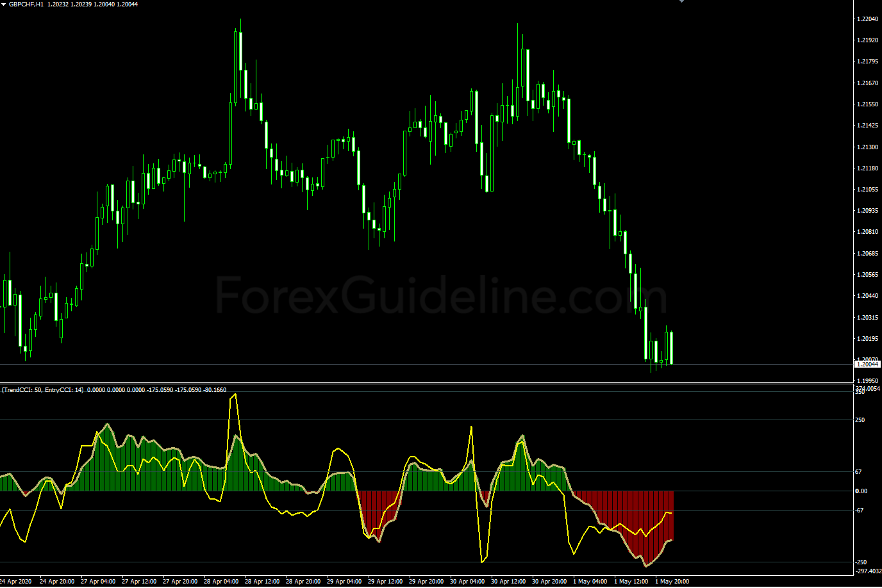Click the 1.21425 price scale label
The image size is (882, 588).
(867, 126)
